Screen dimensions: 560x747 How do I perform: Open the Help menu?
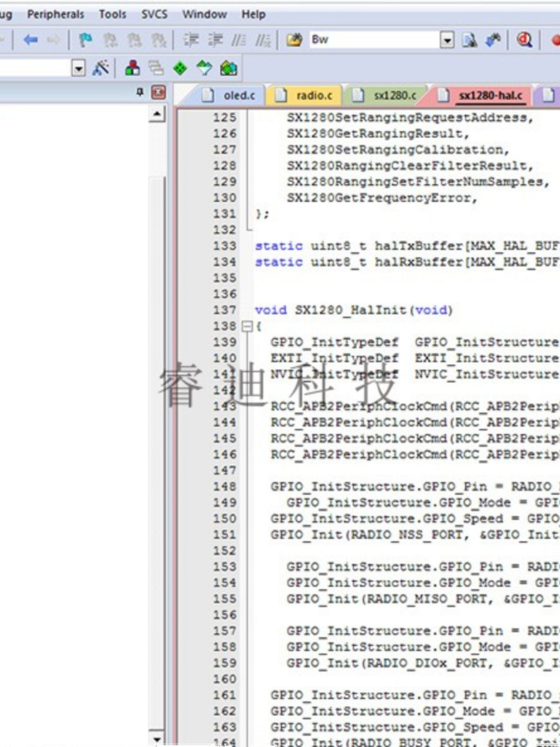253,14
